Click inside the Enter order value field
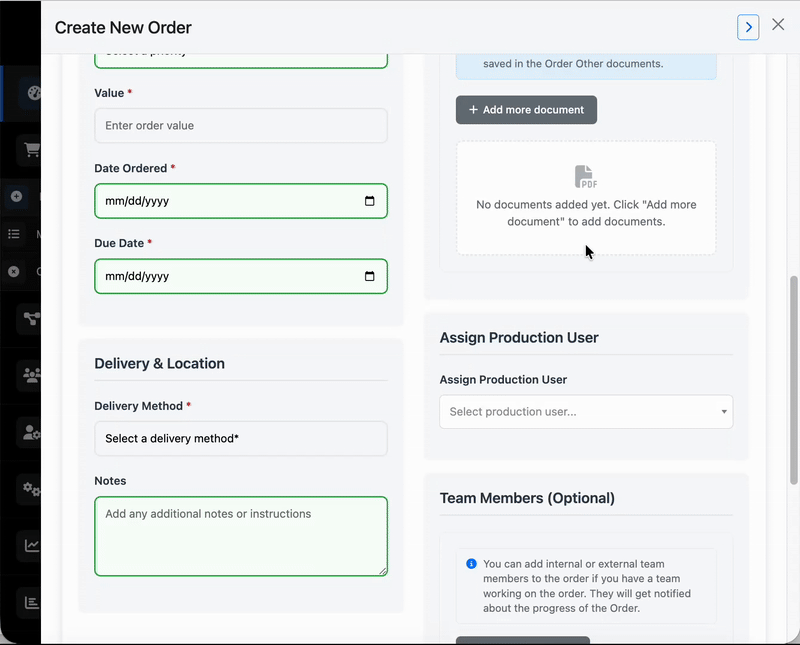This screenshot has height=645, width=800. pyautogui.click(x=240, y=125)
